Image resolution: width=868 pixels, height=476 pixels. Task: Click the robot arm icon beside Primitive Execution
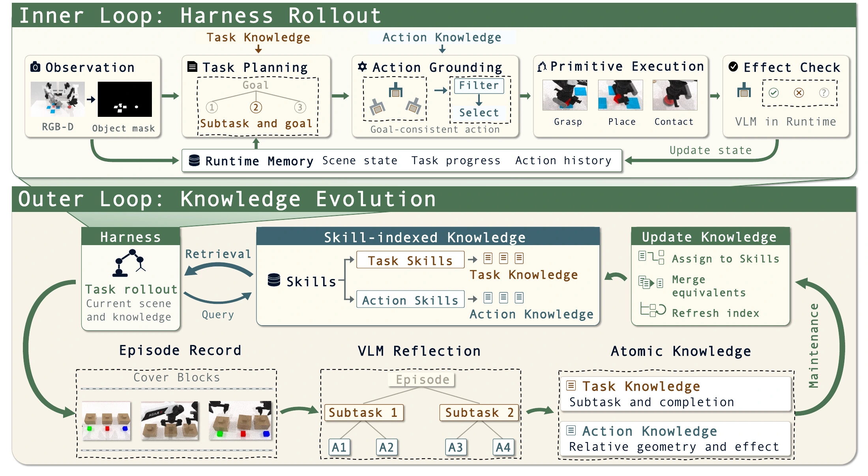coord(542,66)
